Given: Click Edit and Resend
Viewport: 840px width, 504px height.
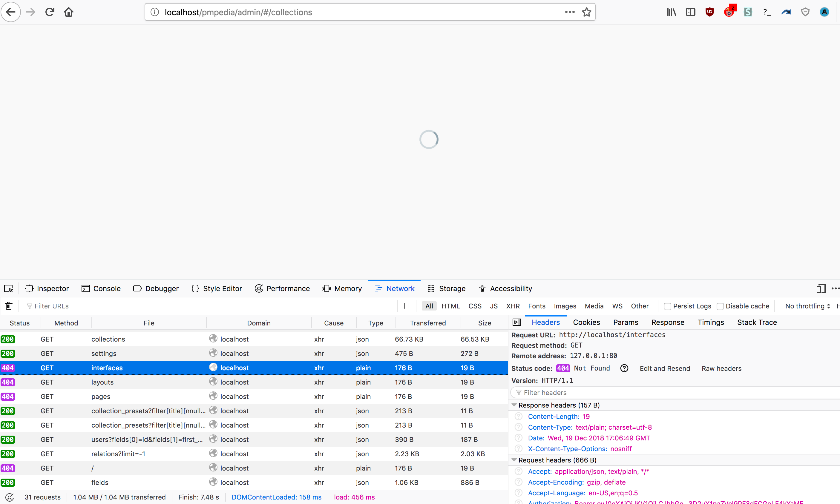Looking at the screenshot, I should pos(665,368).
